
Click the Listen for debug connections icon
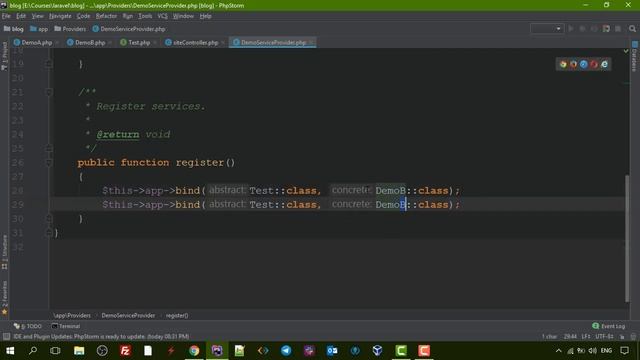(x=606, y=29)
